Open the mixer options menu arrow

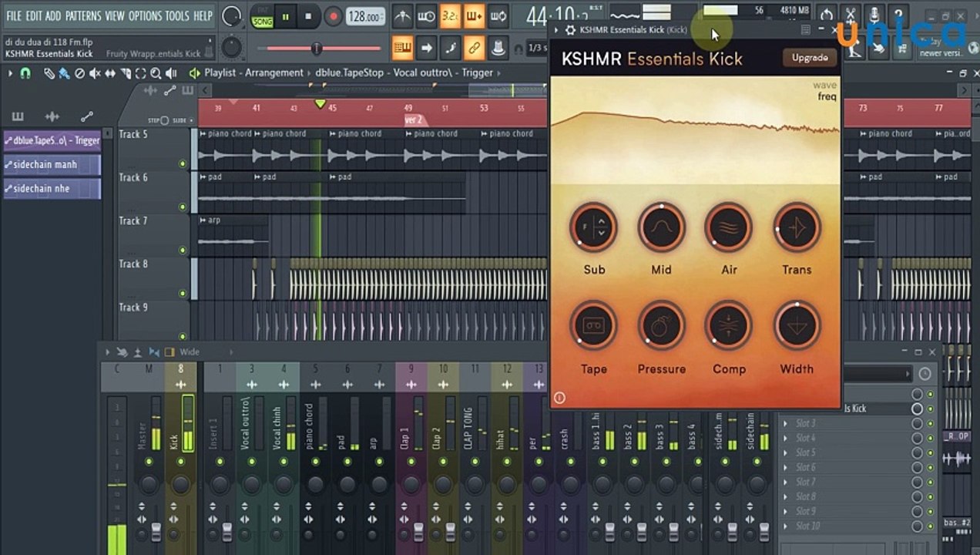[107, 352]
